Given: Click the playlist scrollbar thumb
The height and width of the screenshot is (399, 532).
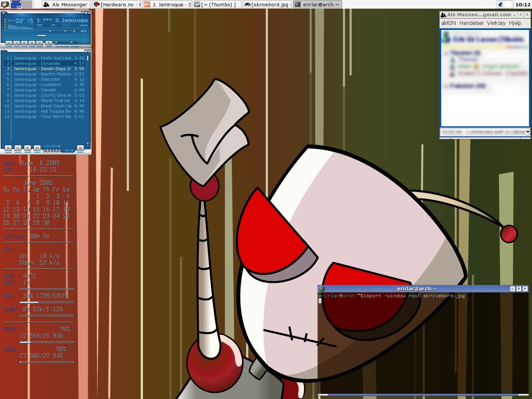Looking at the screenshot, I should (88, 58).
